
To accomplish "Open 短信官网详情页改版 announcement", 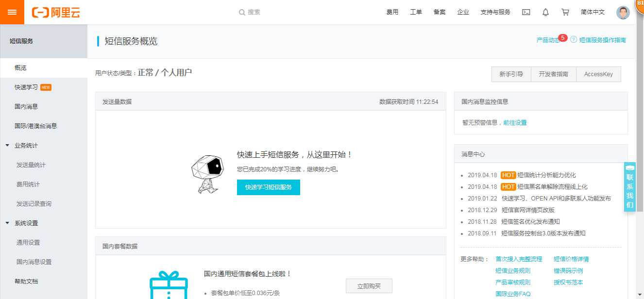I will [x=528, y=210].
